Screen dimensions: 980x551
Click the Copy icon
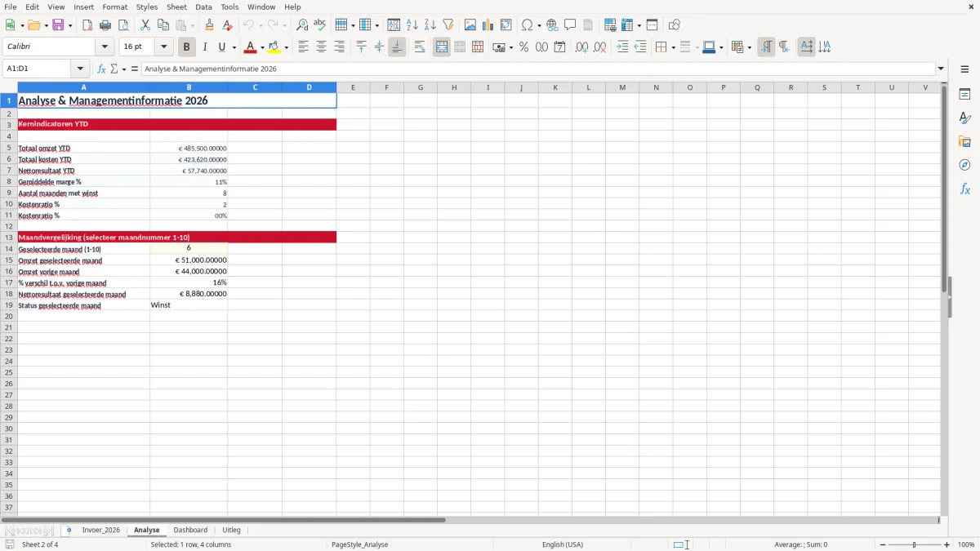[x=163, y=25]
